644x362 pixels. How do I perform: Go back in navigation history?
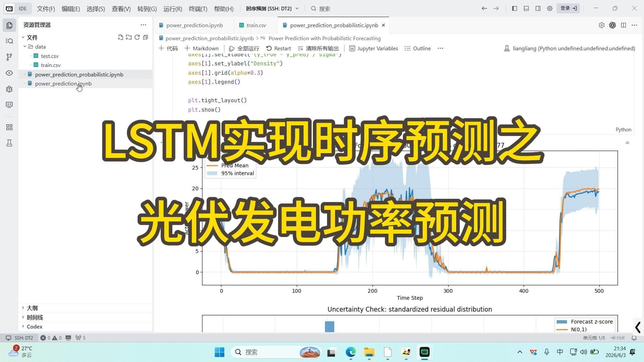point(484,8)
